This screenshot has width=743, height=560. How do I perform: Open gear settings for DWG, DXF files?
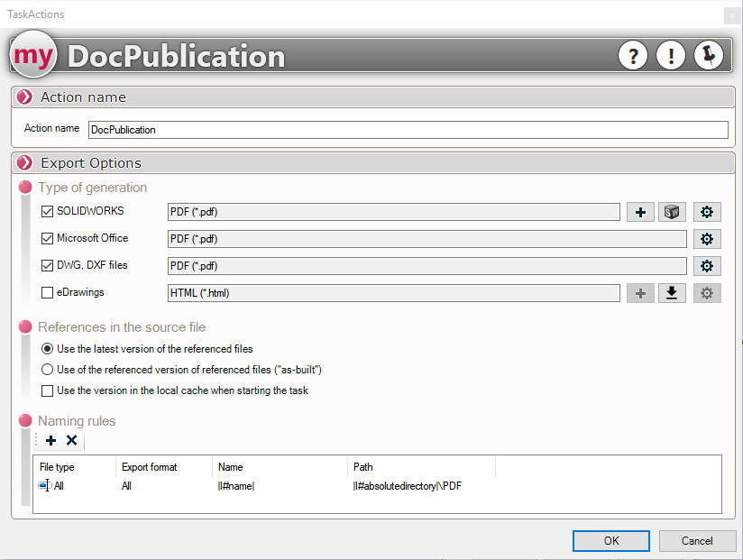(x=707, y=266)
